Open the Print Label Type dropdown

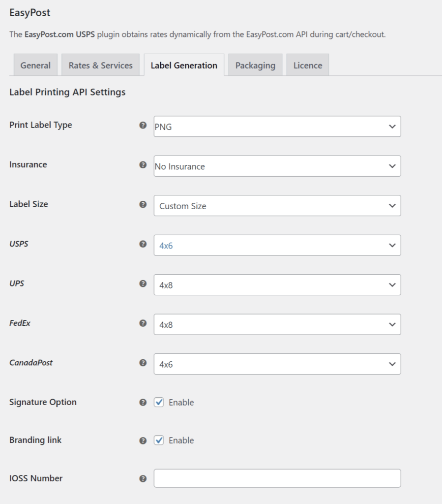pos(277,126)
